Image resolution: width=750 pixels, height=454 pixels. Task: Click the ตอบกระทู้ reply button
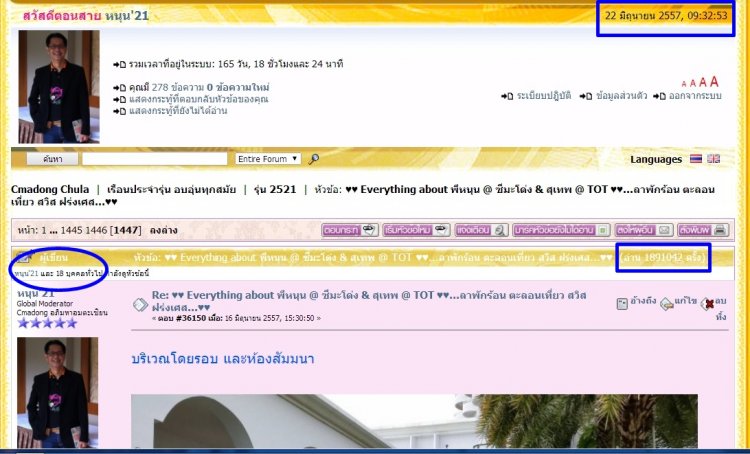(x=350, y=230)
